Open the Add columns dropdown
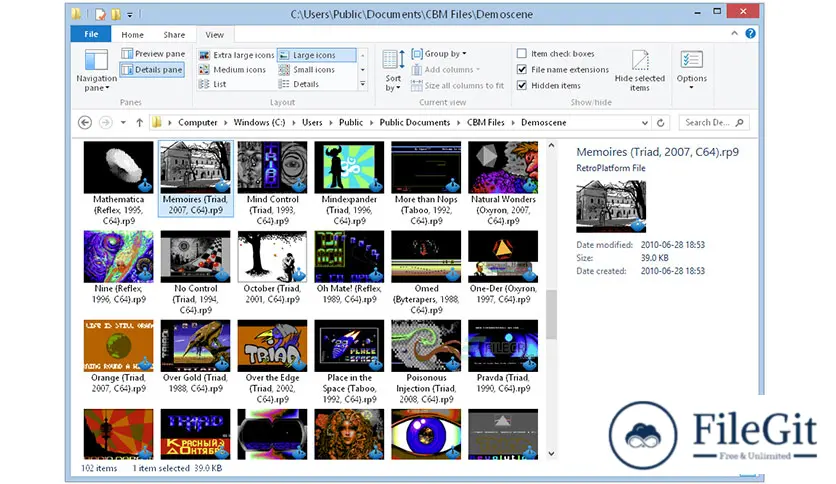 [445, 69]
